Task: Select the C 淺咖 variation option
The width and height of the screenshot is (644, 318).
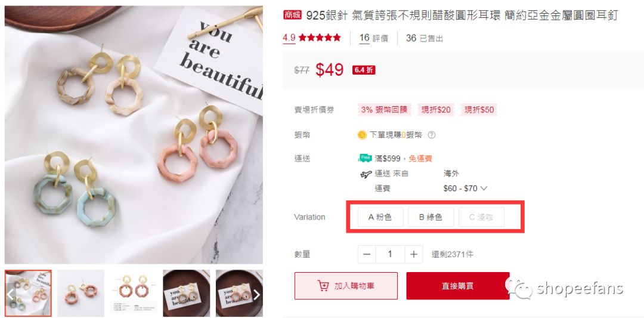Action: click(x=481, y=217)
